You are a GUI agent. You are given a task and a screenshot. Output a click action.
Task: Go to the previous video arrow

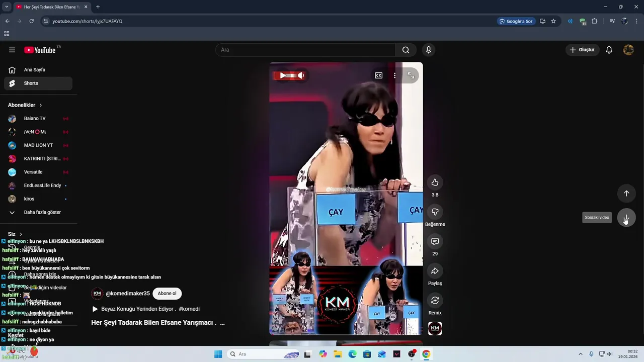point(626,194)
